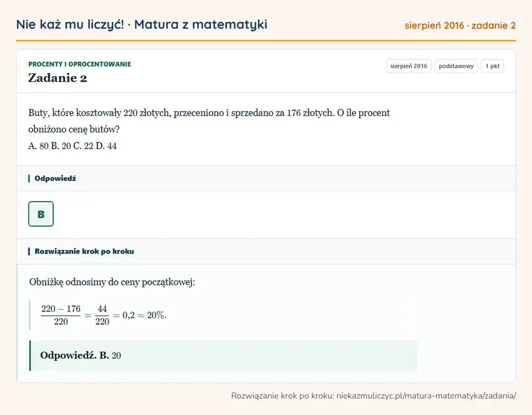
Task: Click the 'podstawowy' level badge
Action: point(456,66)
